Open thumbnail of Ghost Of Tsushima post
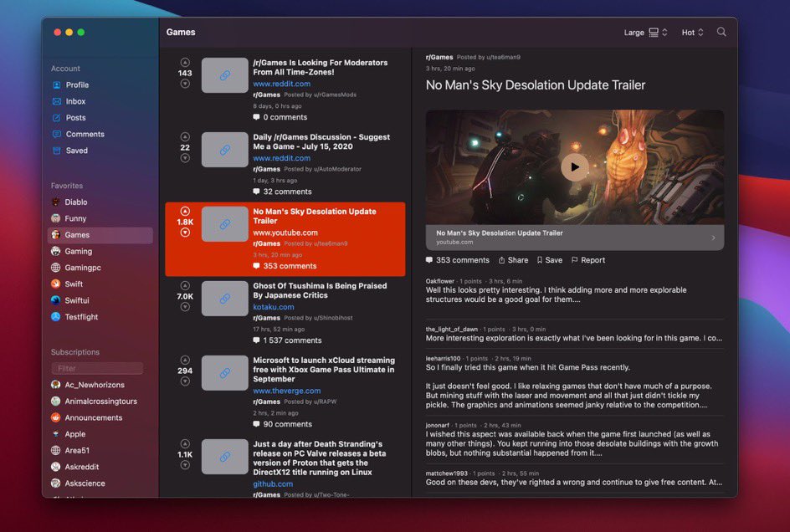 tap(225, 299)
